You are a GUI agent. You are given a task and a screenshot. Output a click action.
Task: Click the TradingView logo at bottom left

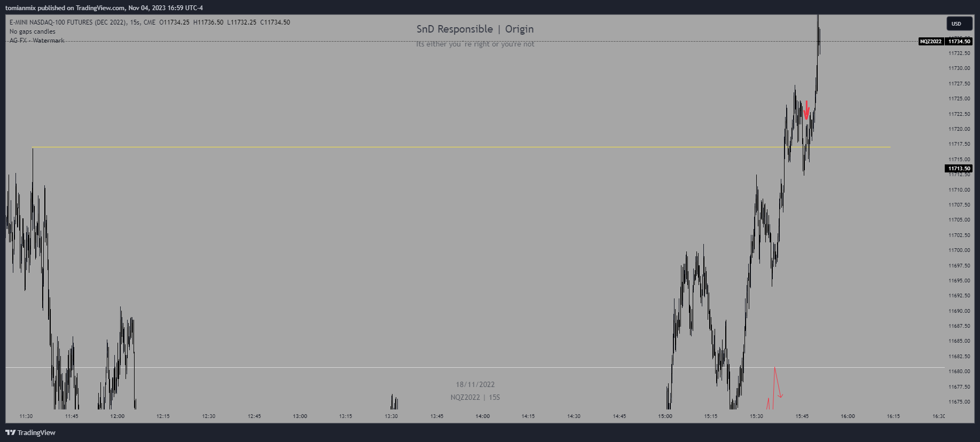click(30, 432)
